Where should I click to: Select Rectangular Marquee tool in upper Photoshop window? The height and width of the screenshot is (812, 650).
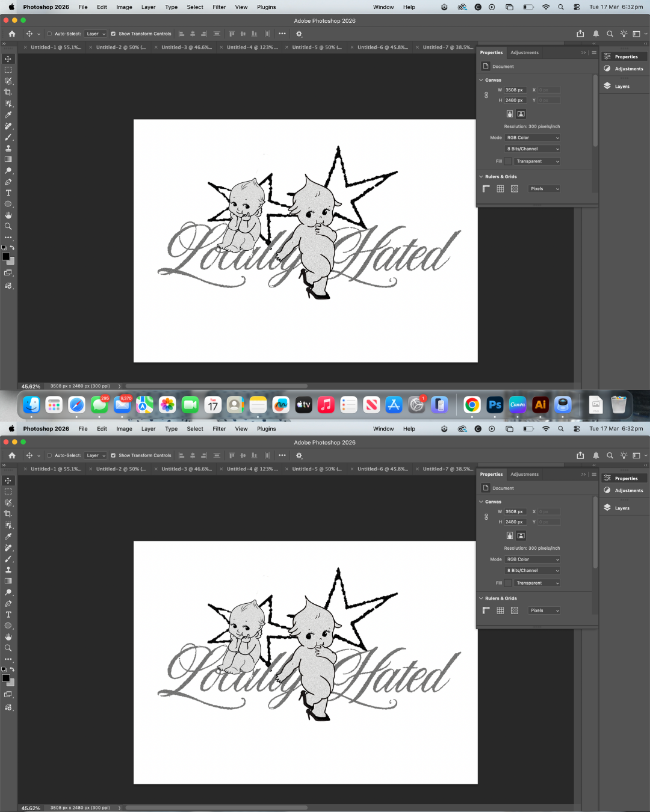[x=8, y=70]
